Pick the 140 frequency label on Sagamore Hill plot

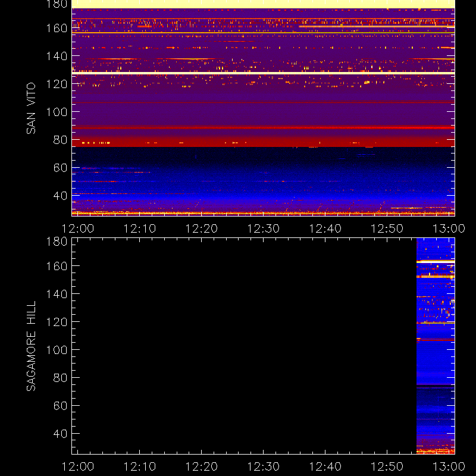point(57,294)
